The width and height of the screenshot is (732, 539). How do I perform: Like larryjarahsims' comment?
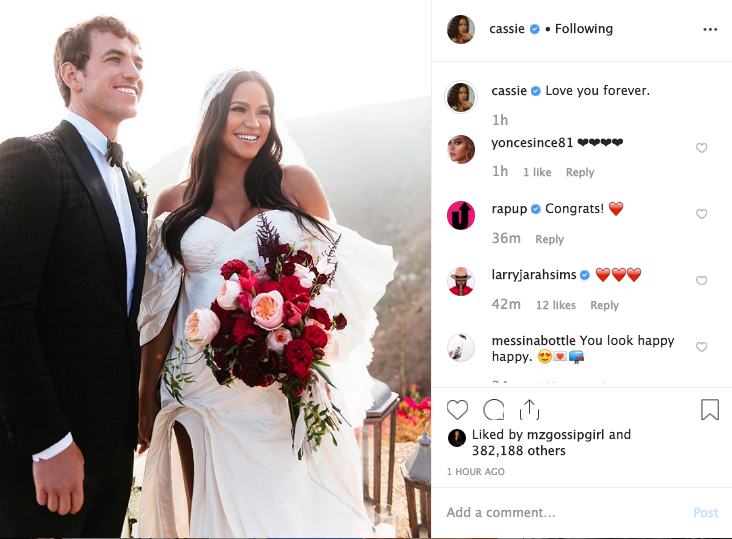701,280
